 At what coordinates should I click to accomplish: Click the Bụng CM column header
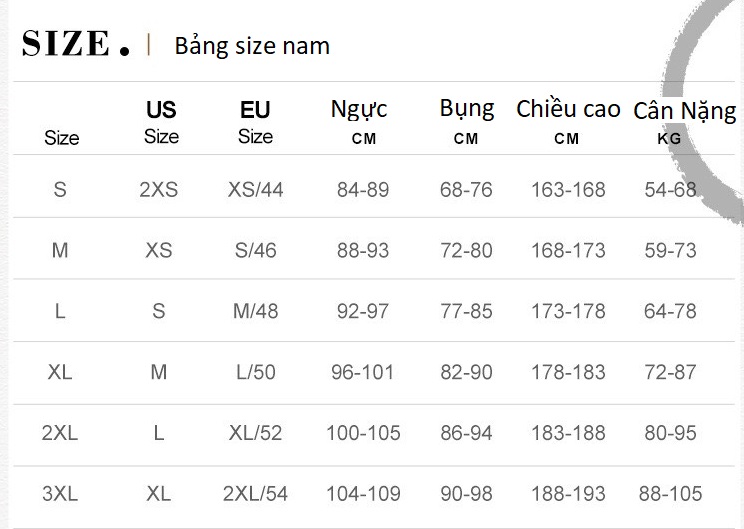click(x=466, y=120)
